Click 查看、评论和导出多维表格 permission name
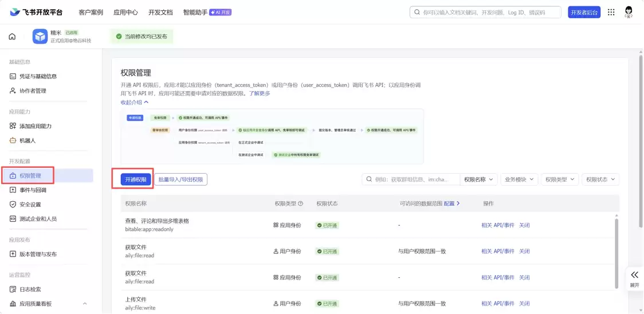 [157, 221]
